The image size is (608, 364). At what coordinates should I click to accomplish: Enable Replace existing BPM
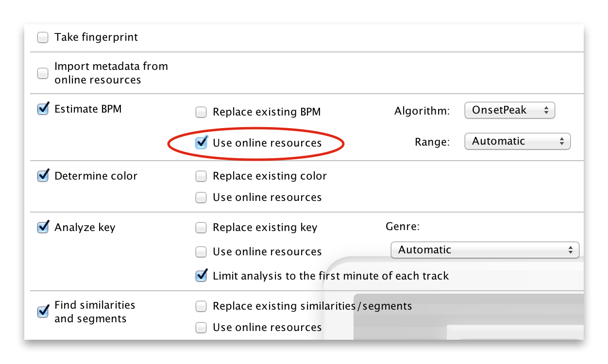pyautogui.click(x=201, y=112)
